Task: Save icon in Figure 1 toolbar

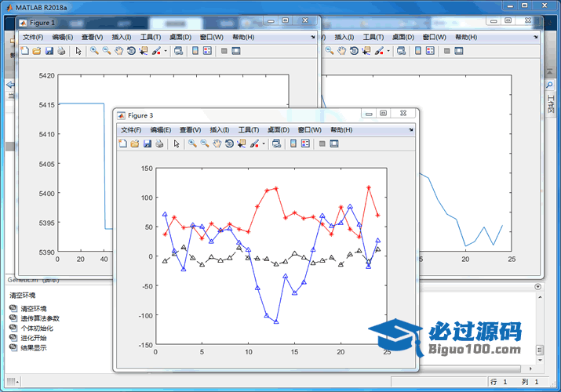Action: [x=49, y=51]
